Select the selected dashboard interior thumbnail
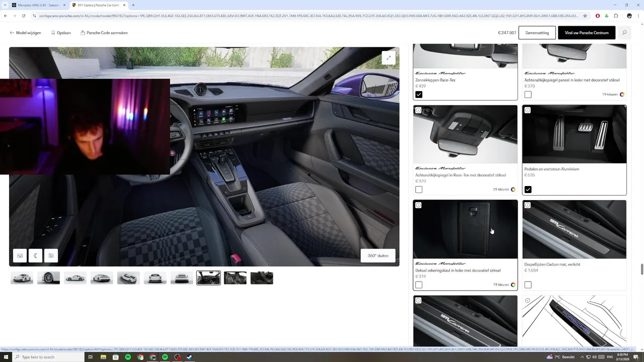This screenshot has width=644, height=362. (x=208, y=278)
